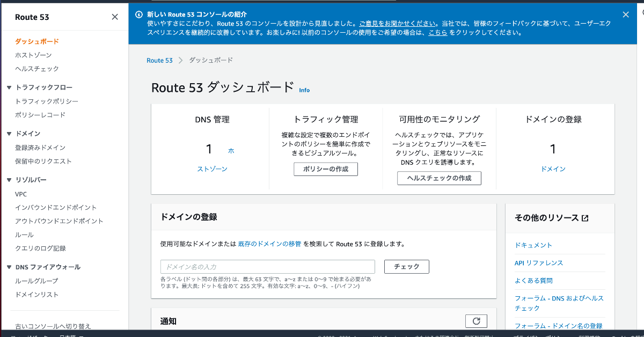Refresh the 通知 notifications panel
Screen dimensions: 644x337
tap(476, 321)
